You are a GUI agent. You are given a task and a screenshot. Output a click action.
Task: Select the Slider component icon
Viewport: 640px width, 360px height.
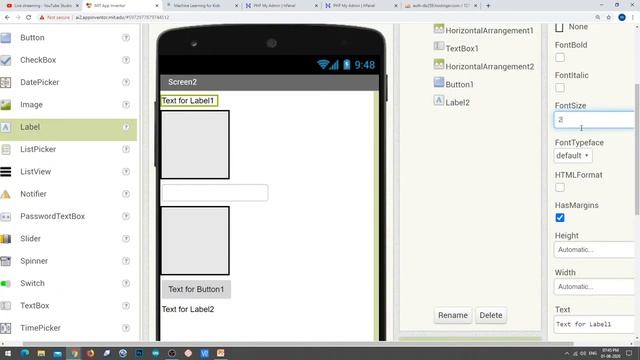pos(6,239)
